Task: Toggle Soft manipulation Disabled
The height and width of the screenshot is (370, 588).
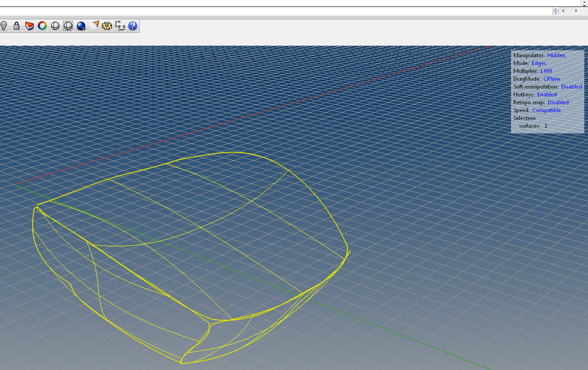Action: [571, 87]
